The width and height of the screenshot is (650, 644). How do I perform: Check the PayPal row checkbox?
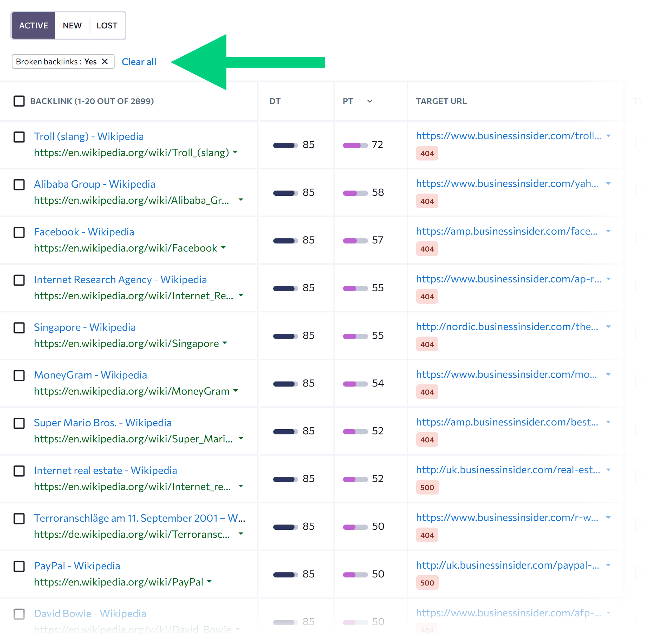[19, 566]
